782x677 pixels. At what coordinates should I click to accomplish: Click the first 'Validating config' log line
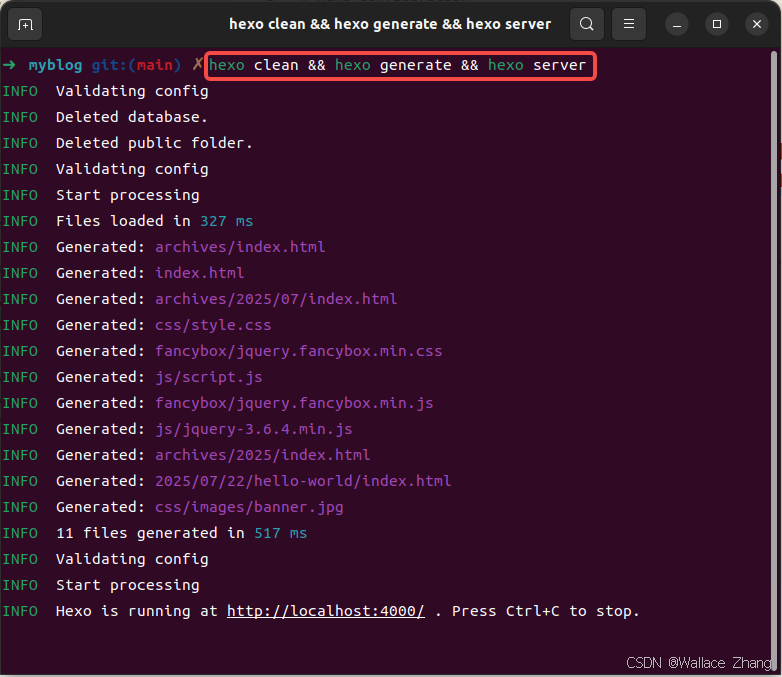[x=105, y=91]
